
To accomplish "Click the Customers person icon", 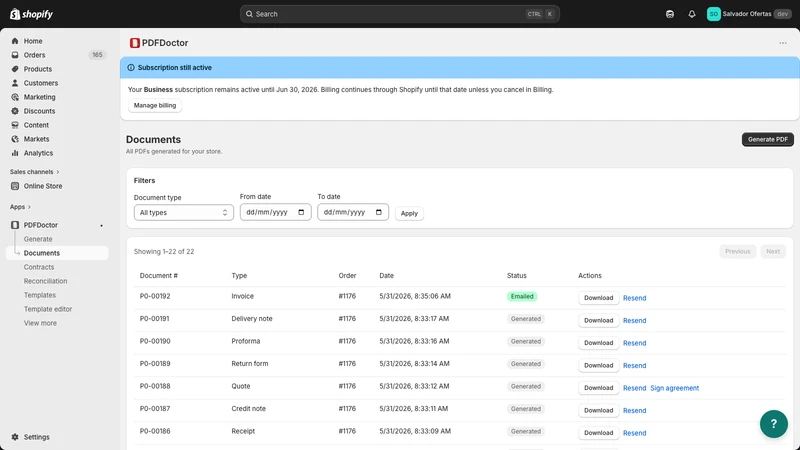I will (15, 83).
